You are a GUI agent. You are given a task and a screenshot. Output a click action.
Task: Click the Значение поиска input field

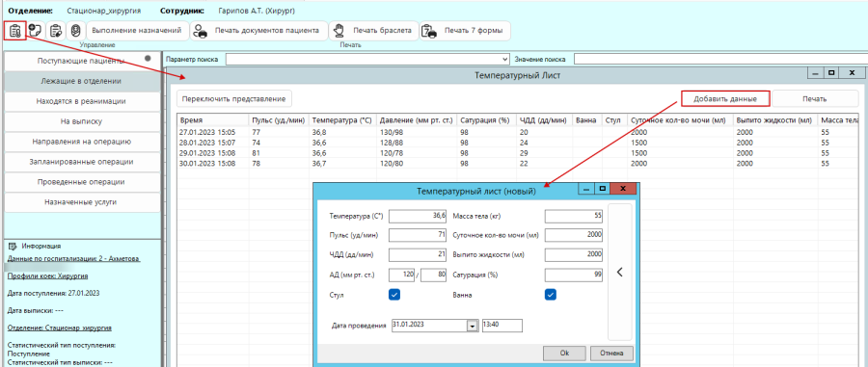tap(720, 59)
